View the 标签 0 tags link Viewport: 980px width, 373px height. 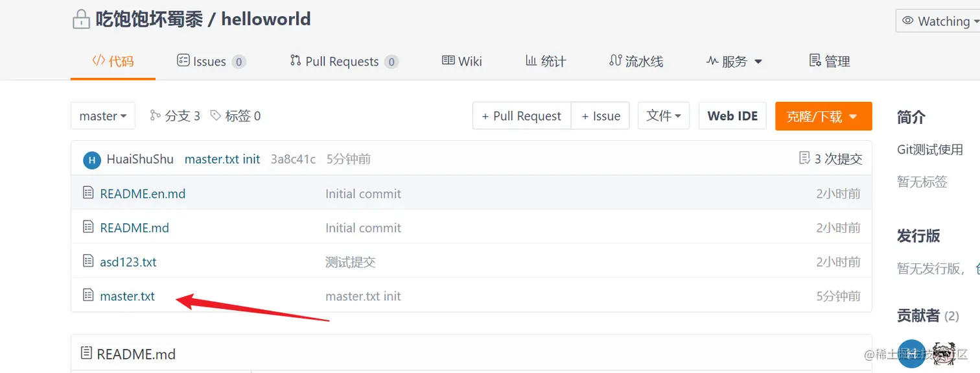[x=236, y=116]
